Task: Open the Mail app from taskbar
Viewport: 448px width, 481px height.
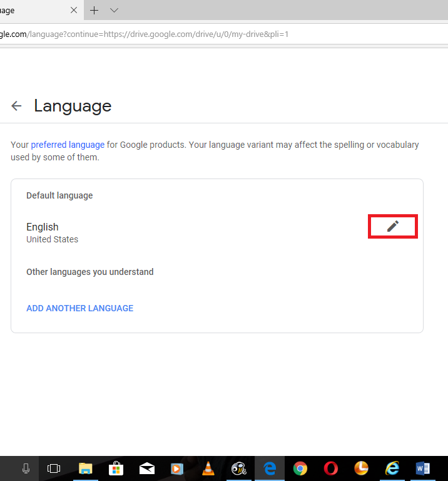Action: click(x=147, y=468)
